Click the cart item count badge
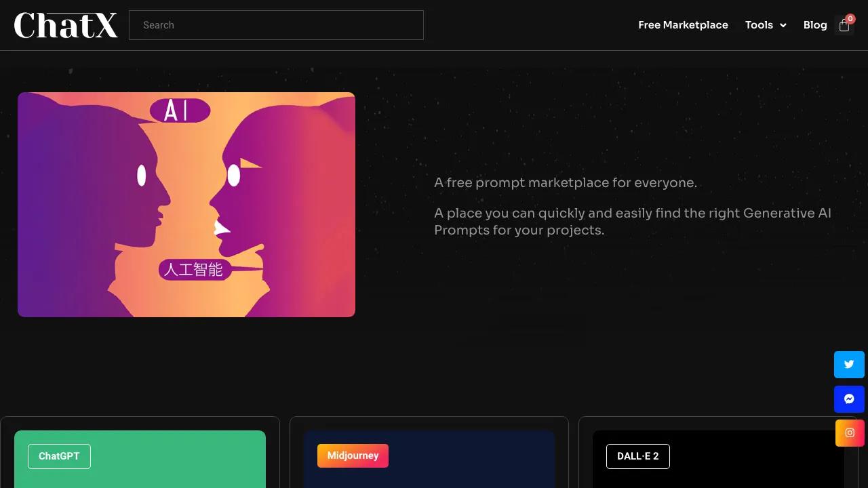868x488 pixels. coord(850,19)
